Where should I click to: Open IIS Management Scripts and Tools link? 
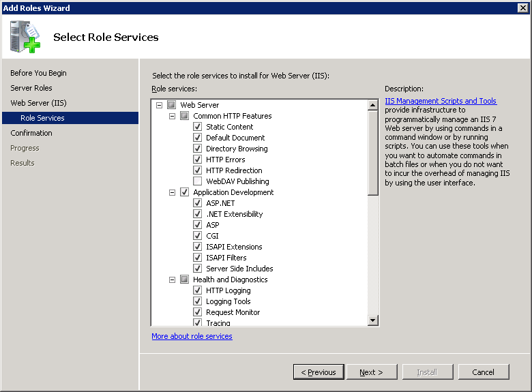pos(441,101)
